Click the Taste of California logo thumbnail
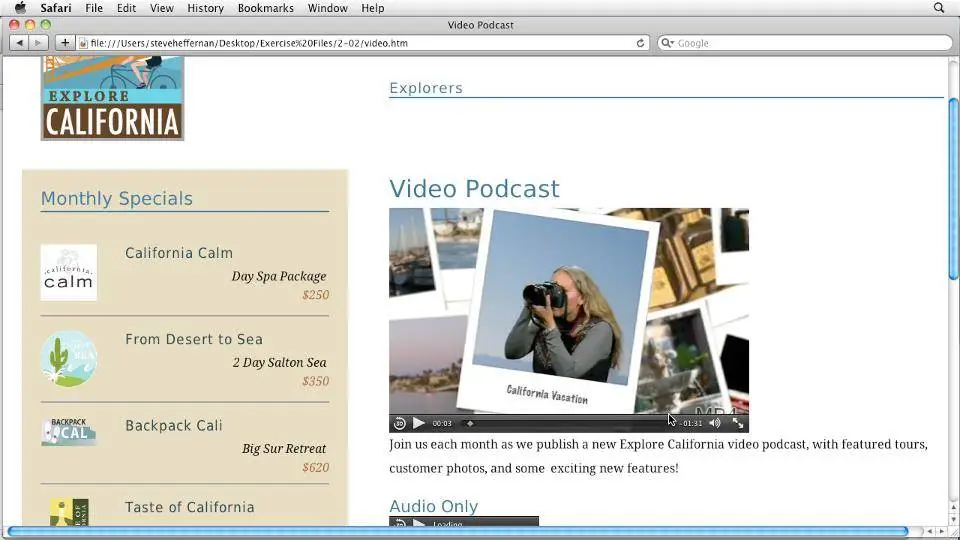This screenshot has height=540, width=960. (x=69, y=512)
